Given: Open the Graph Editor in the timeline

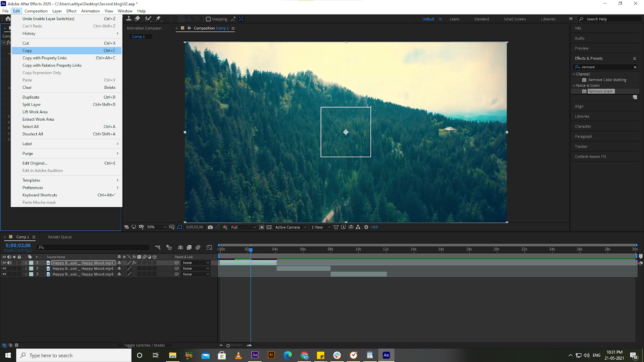Looking at the screenshot, I should tap(209, 248).
